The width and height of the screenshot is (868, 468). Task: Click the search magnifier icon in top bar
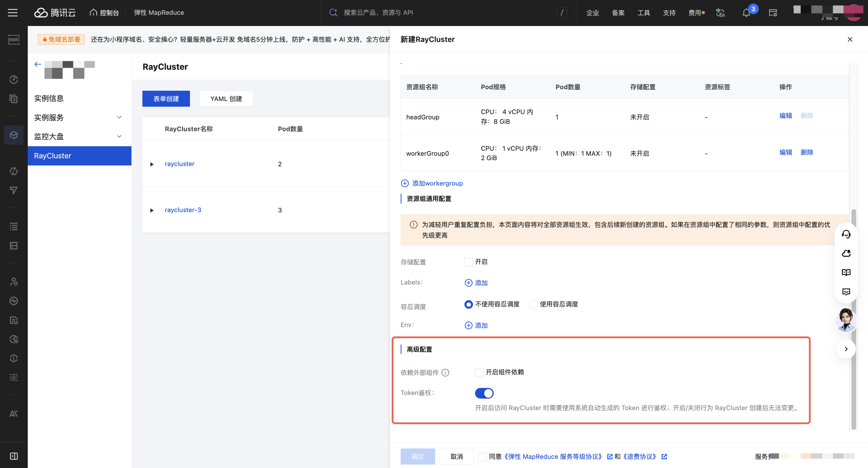click(x=333, y=12)
